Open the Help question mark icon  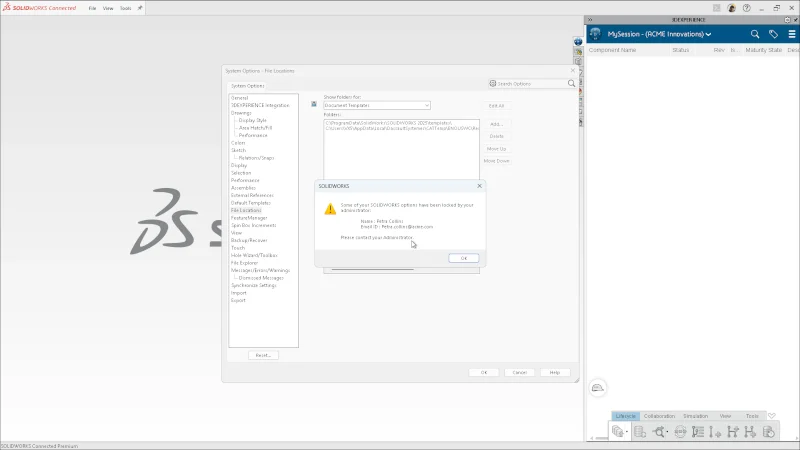[746, 7]
